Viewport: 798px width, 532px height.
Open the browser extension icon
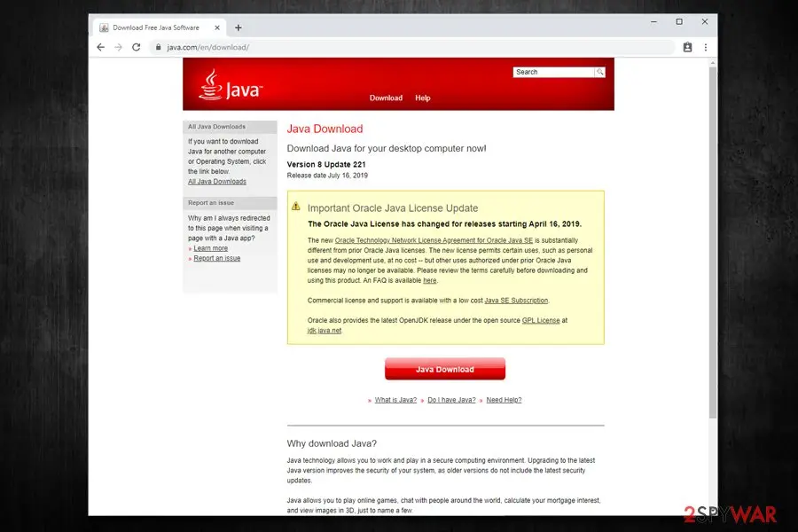687,47
